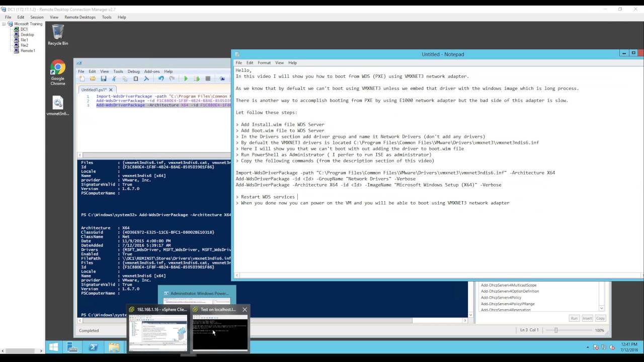Select File1 server in tree
644x362 pixels.
[x=24, y=40]
